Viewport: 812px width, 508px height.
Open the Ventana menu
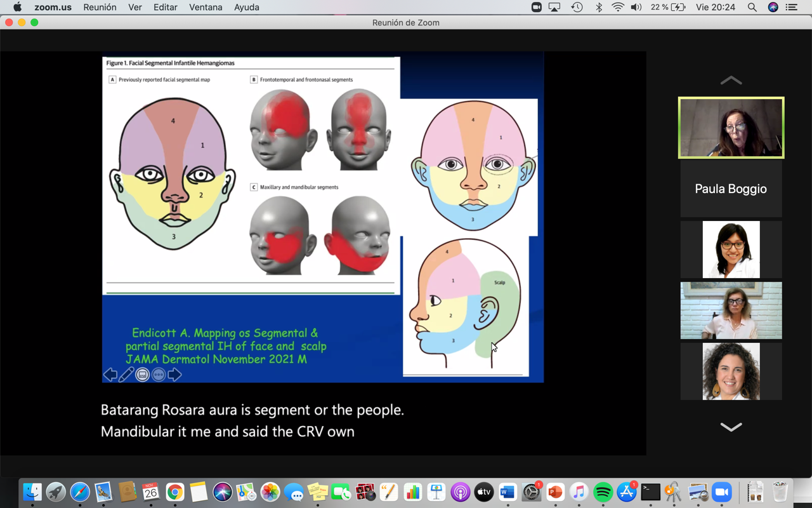coord(206,8)
